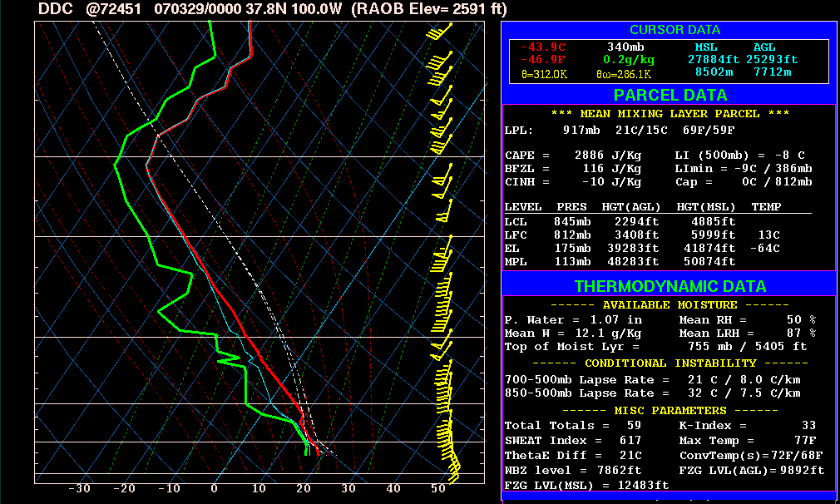Click the 20 temperature axis label
The image size is (840, 504).
pos(304,489)
